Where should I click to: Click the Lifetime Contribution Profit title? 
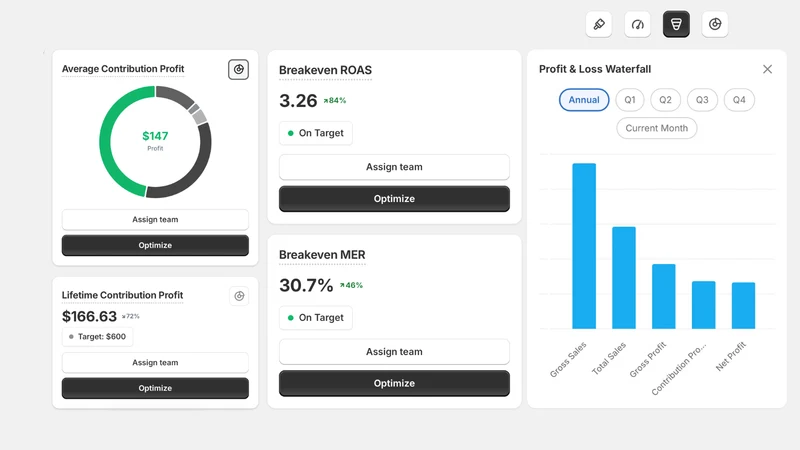[122, 295]
